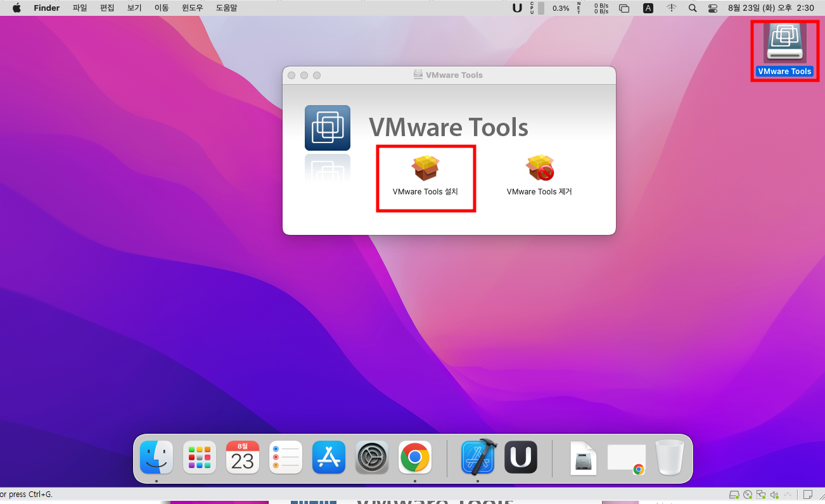
Task: Open the 편집 menu
Action: pos(107,8)
